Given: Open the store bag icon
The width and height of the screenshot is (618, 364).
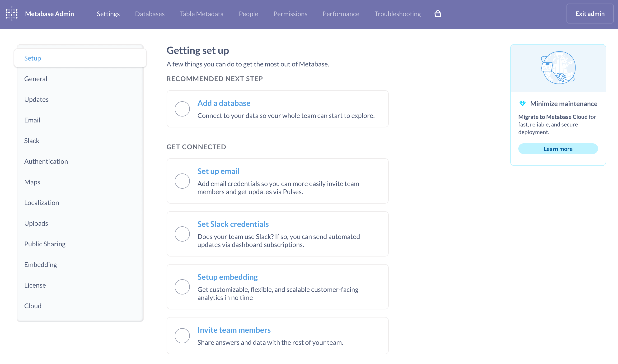Looking at the screenshot, I should click(x=438, y=14).
